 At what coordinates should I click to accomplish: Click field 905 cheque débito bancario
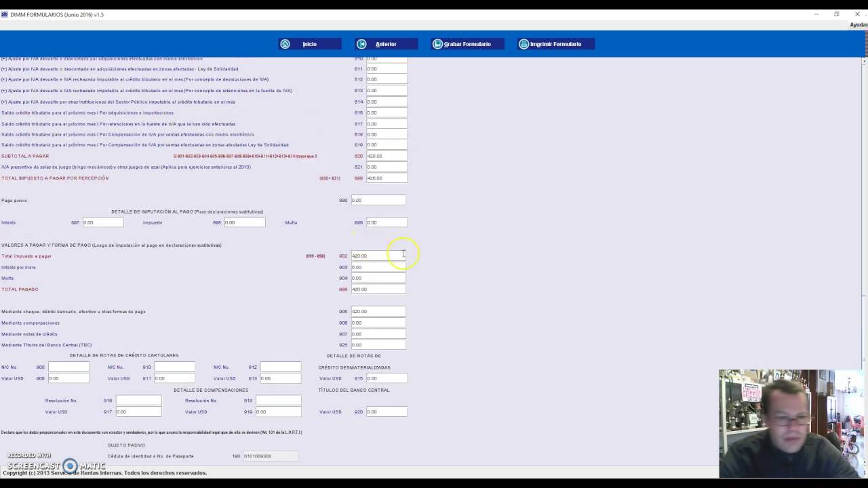pos(378,311)
